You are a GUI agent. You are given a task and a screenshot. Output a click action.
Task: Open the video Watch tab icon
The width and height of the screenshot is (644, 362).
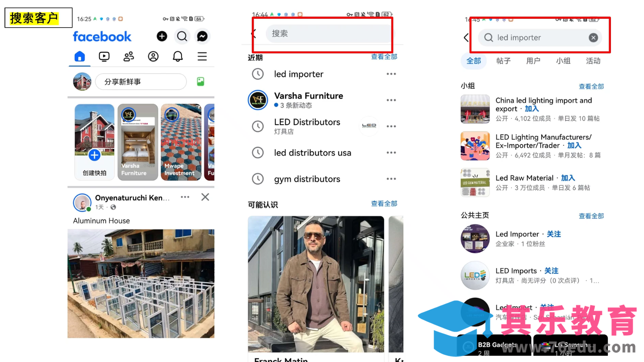click(104, 56)
